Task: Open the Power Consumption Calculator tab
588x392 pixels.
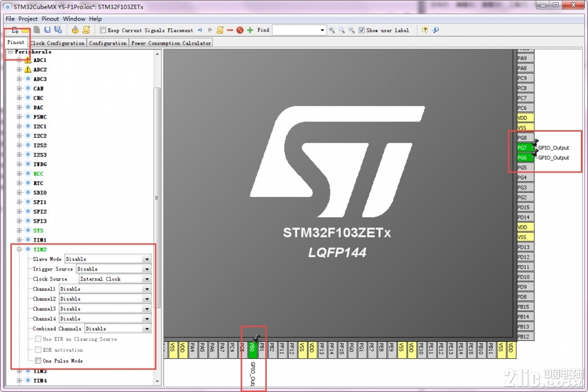Action: pyautogui.click(x=171, y=43)
